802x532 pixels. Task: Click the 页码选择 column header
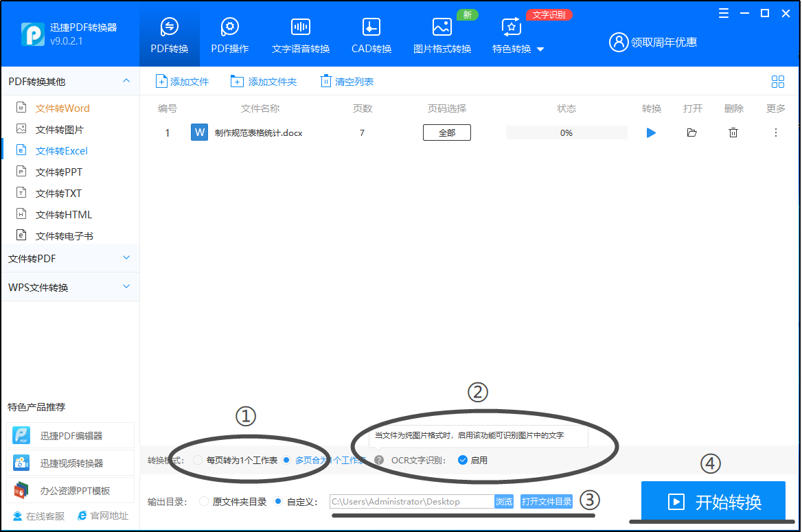coord(447,108)
